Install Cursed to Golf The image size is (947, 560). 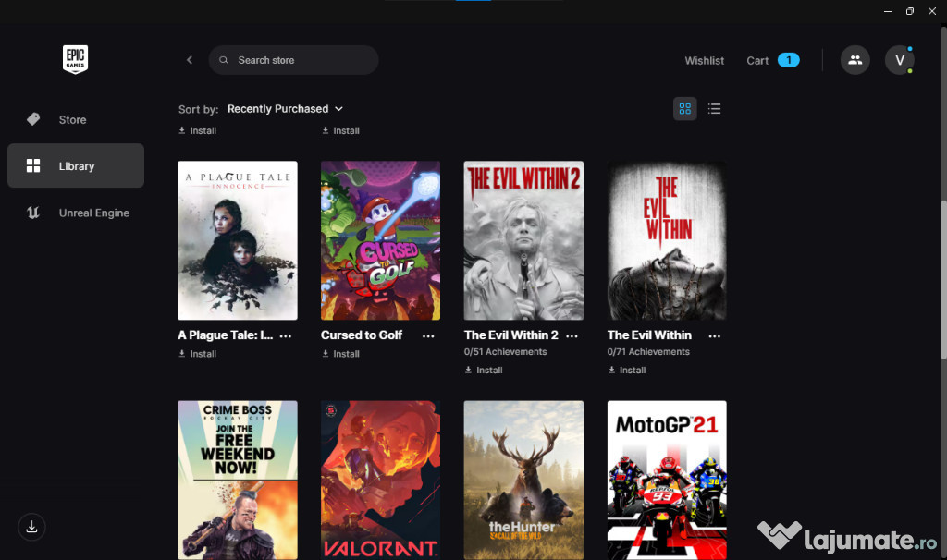[x=340, y=354]
